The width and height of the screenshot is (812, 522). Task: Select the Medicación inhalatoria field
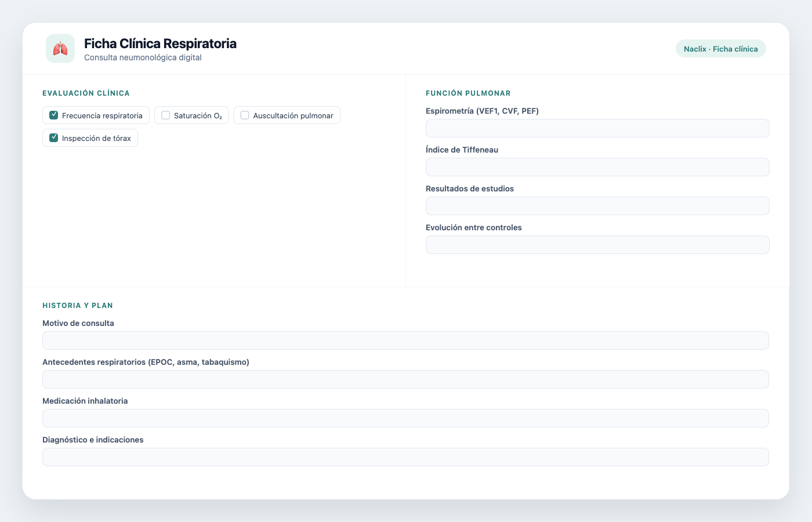(x=405, y=418)
